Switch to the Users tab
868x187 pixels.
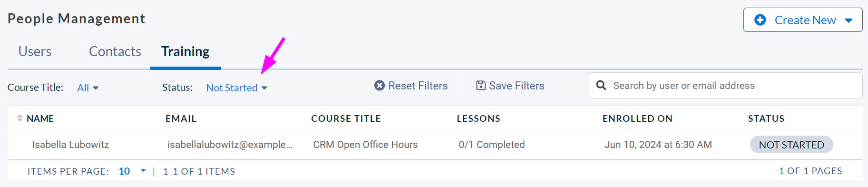(35, 51)
